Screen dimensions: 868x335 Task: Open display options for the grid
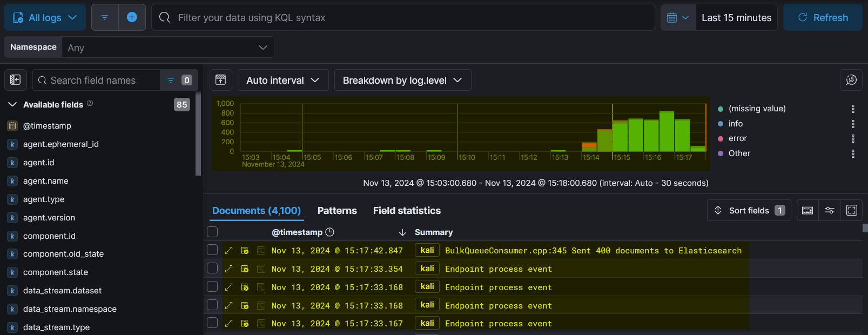tap(830, 210)
